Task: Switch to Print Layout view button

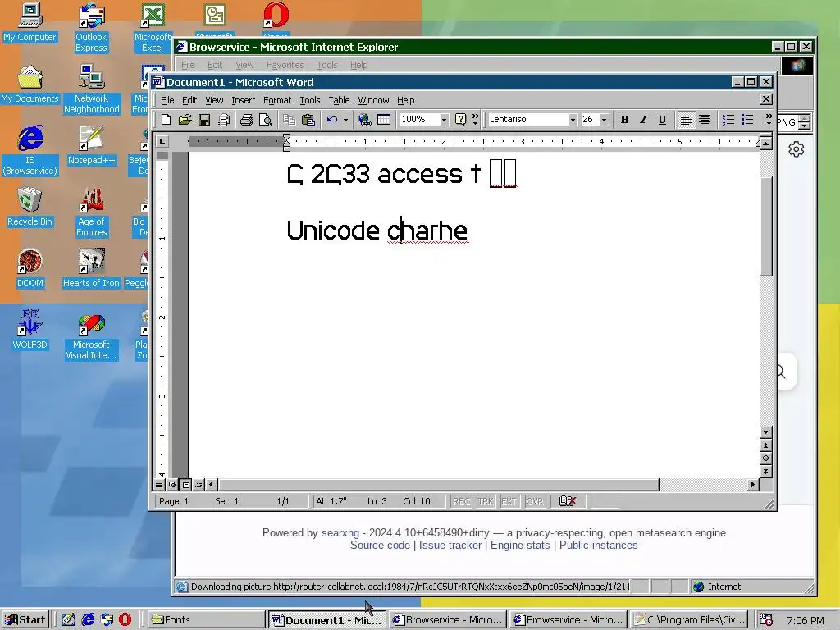Action: [185, 484]
